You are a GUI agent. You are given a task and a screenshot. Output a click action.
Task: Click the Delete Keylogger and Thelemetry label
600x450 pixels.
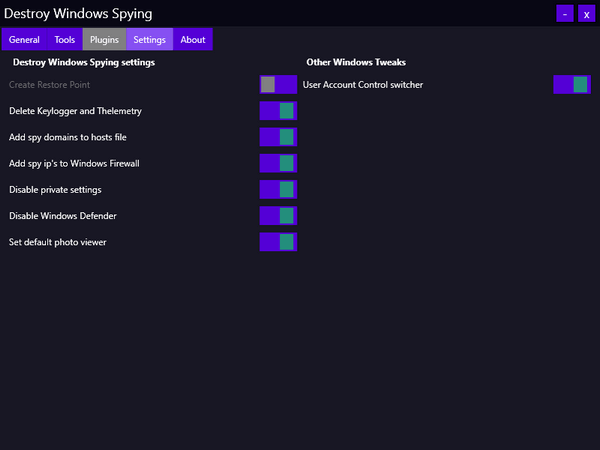point(75,111)
